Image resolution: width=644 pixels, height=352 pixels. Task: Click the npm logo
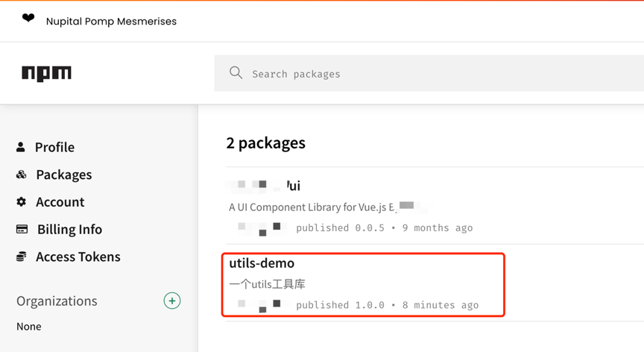[x=46, y=73]
